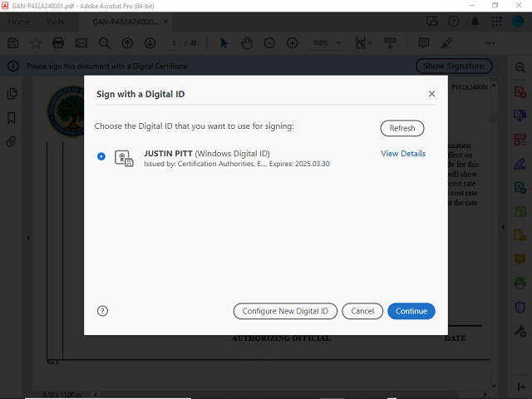Click the scrolling mode keyboard icon
The height and width of the screenshot is (399, 532).
click(390, 43)
